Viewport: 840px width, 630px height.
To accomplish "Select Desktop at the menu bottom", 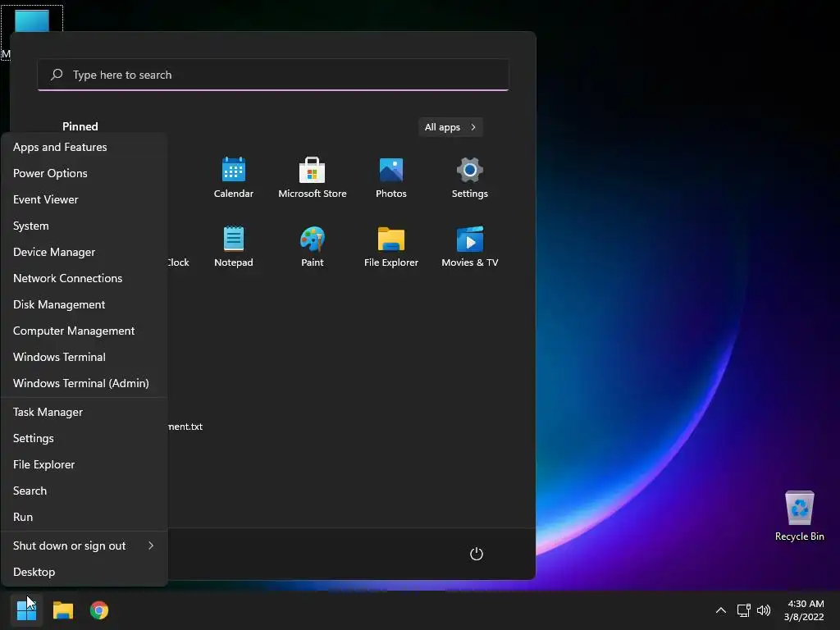I will [84, 572].
